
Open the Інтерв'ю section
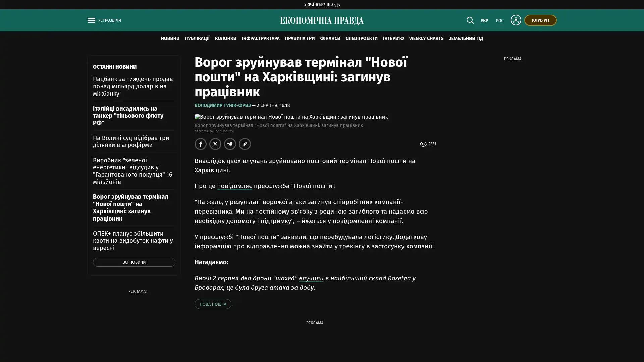tap(393, 39)
